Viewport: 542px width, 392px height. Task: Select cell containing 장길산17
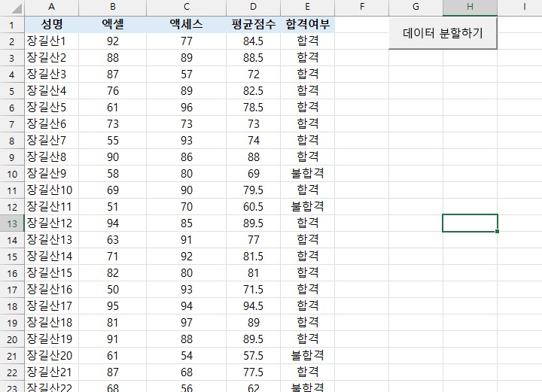51,306
